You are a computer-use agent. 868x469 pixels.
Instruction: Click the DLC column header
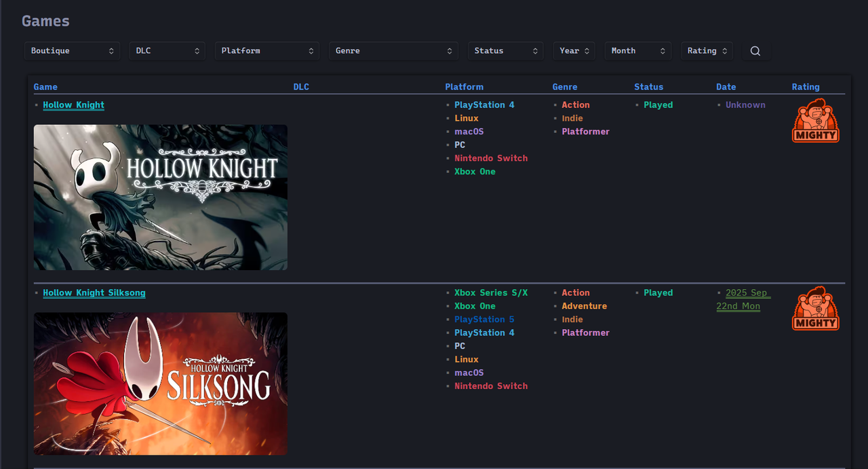pyautogui.click(x=301, y=87)
